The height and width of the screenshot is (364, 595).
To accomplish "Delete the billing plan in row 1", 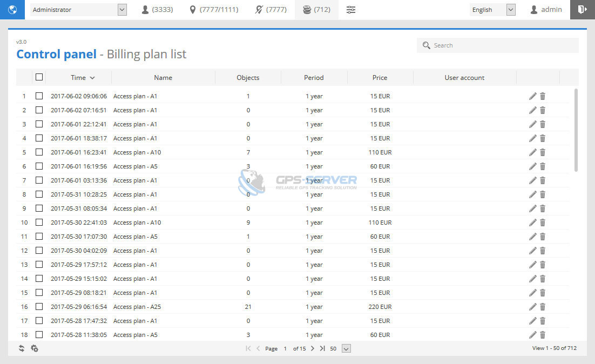I will point(543,96).
